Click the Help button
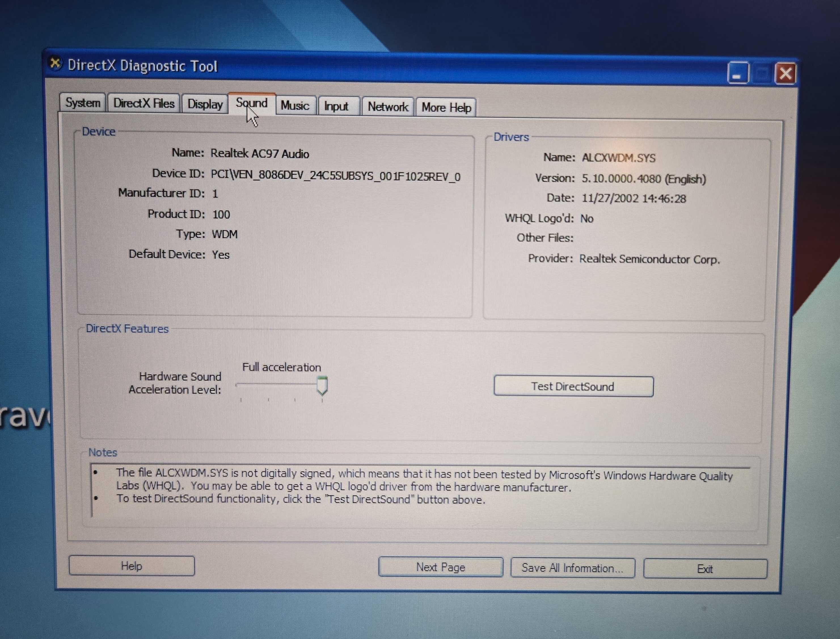Screen dimensions: 840x639 tap(132, 566)
